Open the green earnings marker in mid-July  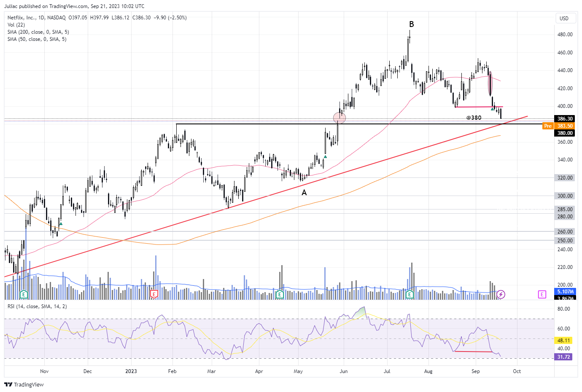coord(410,294)
